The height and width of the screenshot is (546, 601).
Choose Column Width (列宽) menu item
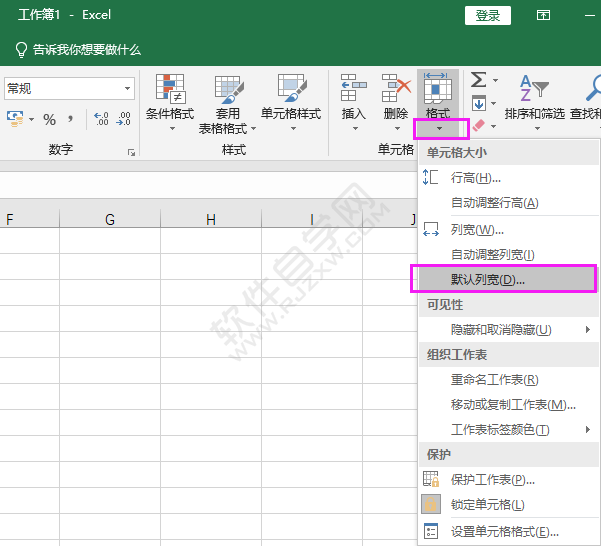tap(509, 230)
